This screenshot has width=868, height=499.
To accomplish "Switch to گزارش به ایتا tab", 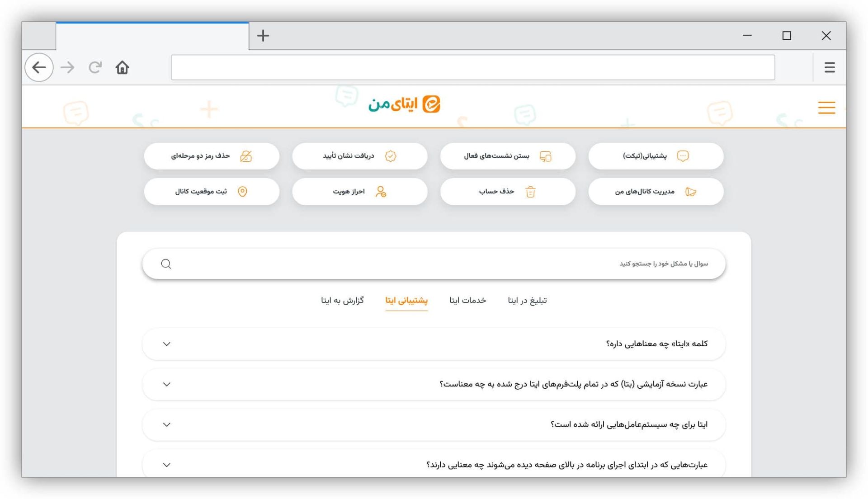I will click(342, 301).
